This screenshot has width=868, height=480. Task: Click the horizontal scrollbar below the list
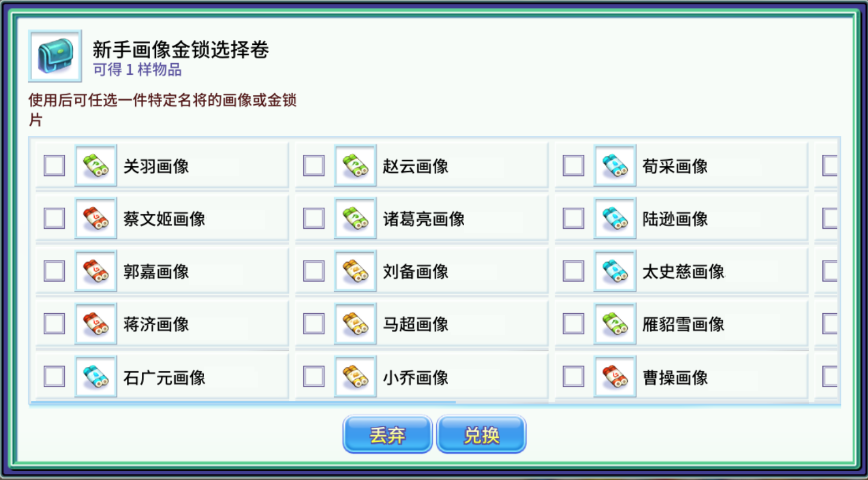[243, 403]
